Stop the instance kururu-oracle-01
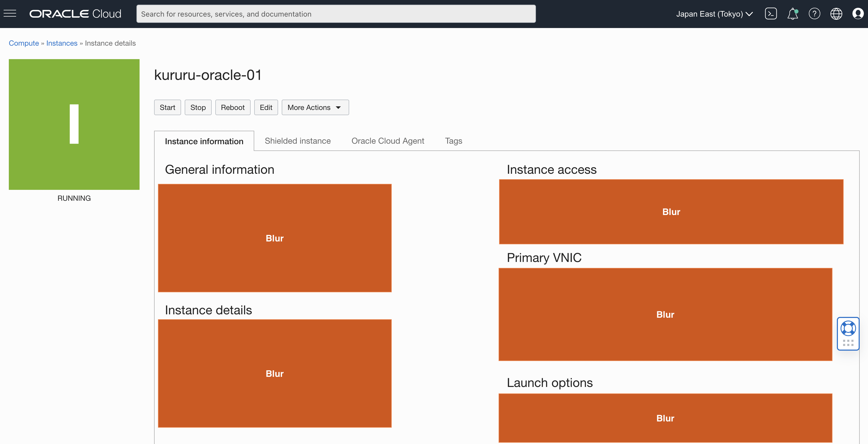 pos(198,107)
